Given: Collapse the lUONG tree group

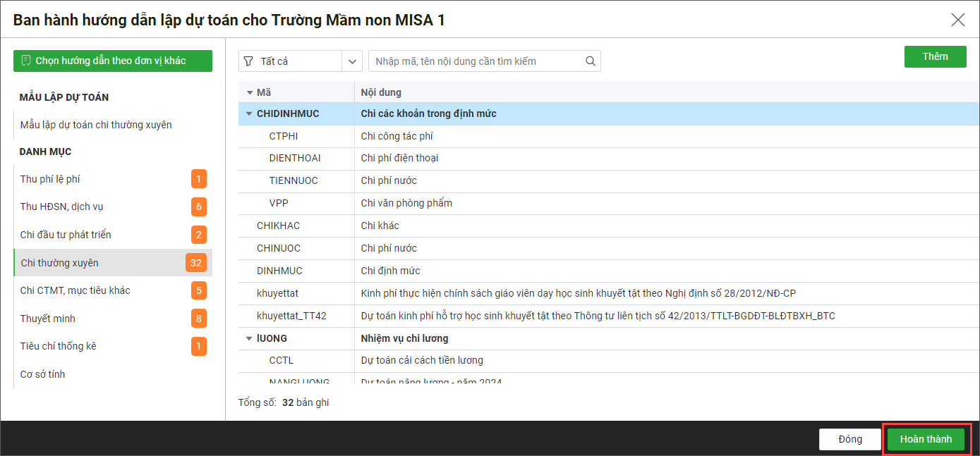Looking at the screenshot, I should pyautogui.click(x=248, y=338).
